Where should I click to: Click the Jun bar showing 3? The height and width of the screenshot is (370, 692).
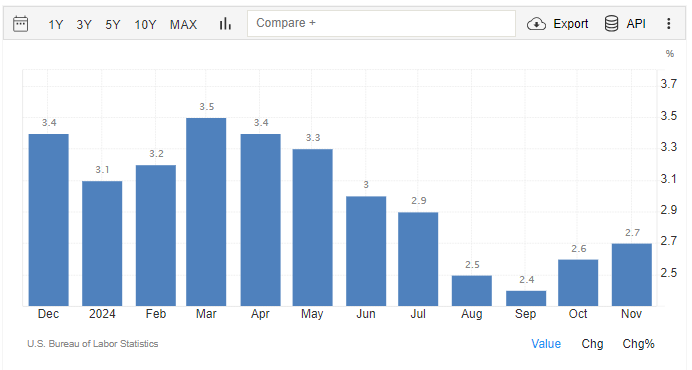click(366, 251)
